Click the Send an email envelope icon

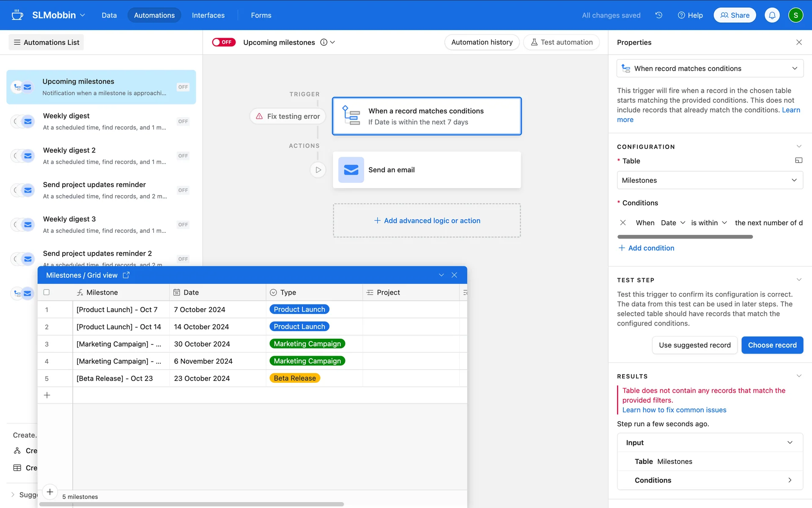pyautogui.click(x=351, y=170)
